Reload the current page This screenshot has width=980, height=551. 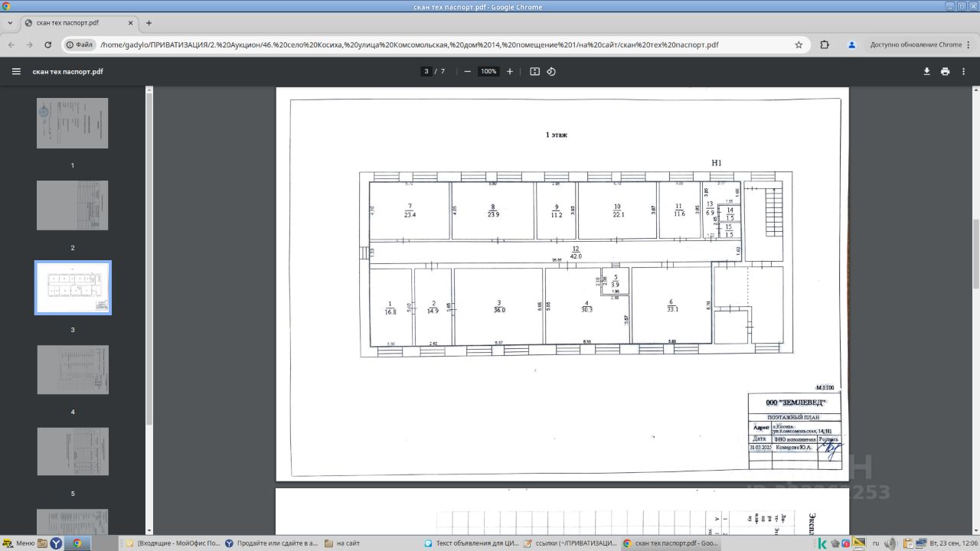pyautogui.click(x=48, y=44)
